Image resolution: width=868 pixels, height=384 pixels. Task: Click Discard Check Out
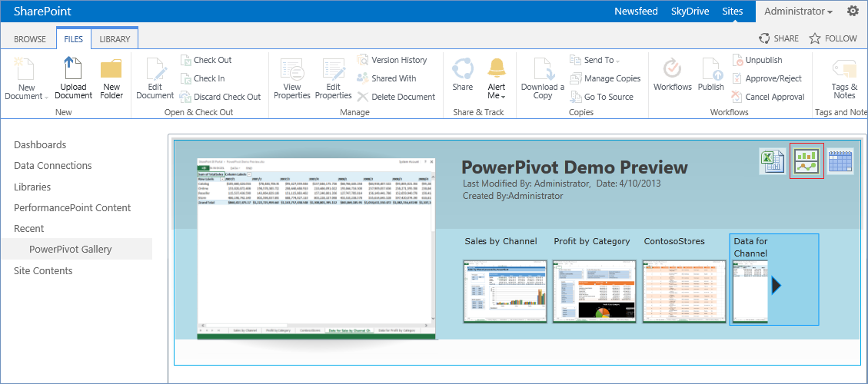pos(221,97)
